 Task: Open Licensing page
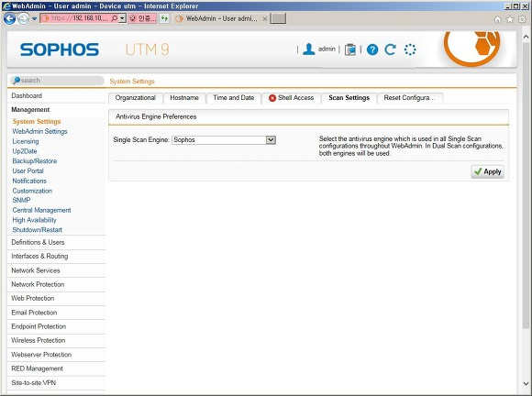[26, 141]
